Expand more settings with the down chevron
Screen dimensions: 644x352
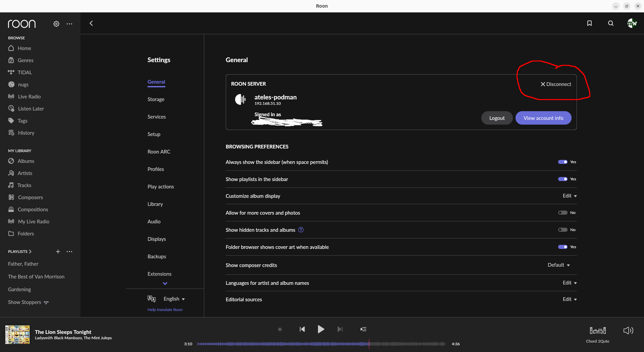click(165, 283)
